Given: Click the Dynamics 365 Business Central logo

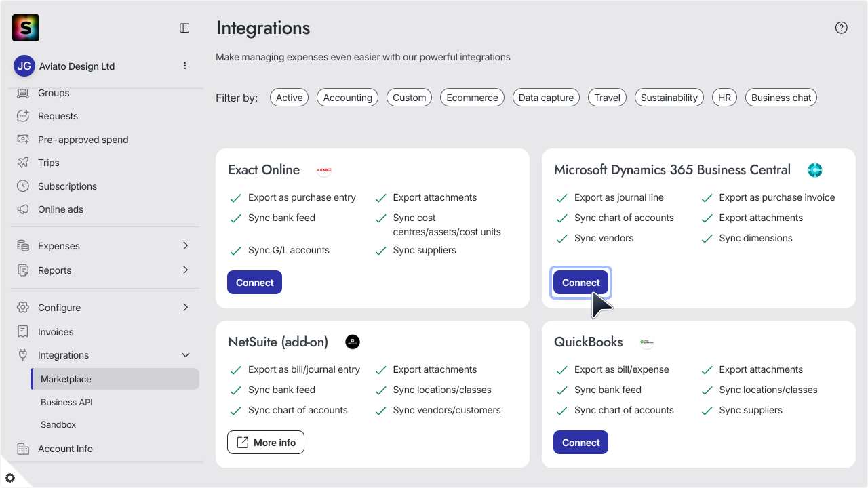Looking at the screenshot, I should (x=815, y=170).
